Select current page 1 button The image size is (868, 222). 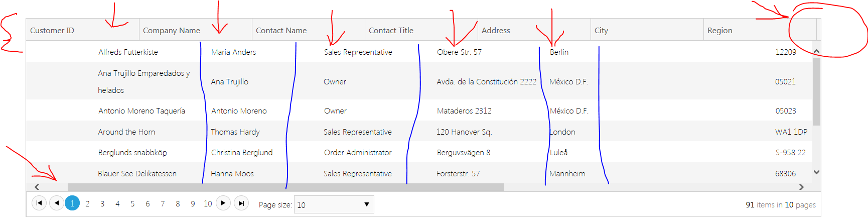[x=72, y=203]
